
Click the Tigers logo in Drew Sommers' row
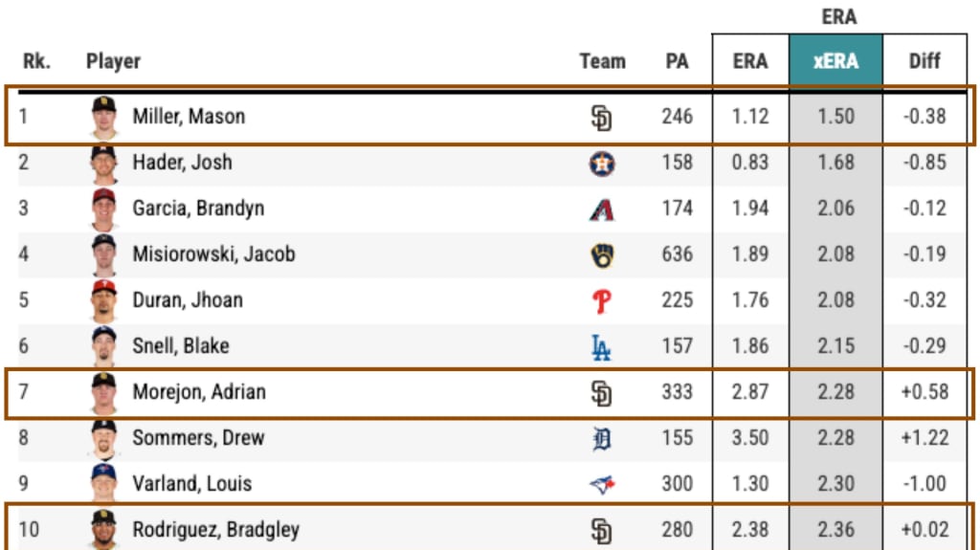(601, 439)
